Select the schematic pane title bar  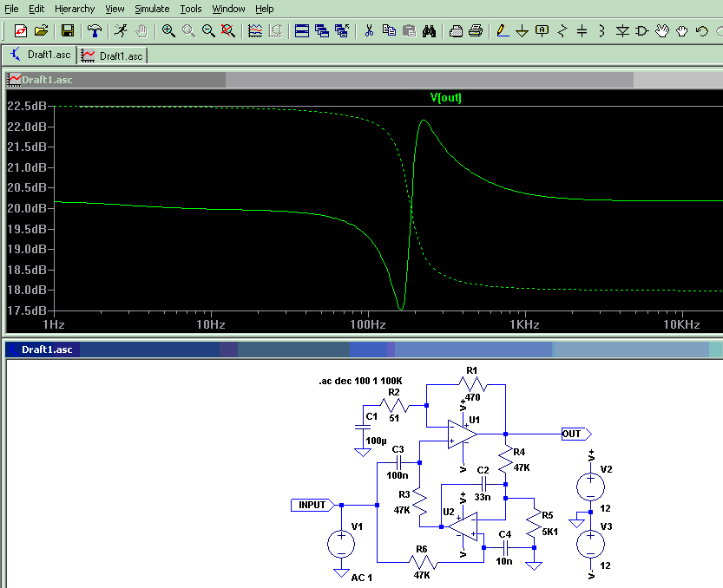[x=365, y=350]
